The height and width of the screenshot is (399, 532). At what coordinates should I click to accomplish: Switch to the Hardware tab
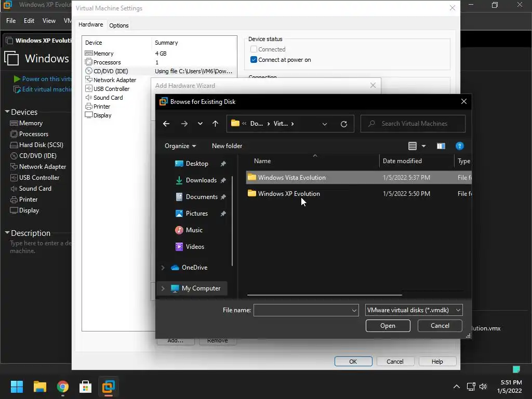[x=90, y=24]
